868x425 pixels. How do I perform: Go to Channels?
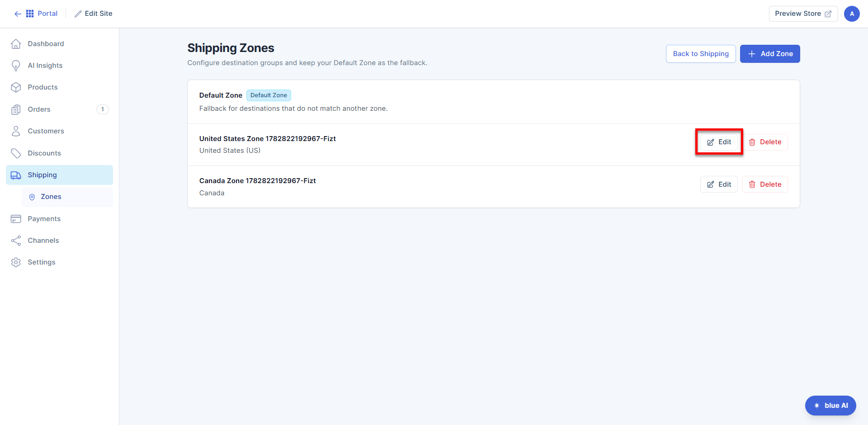pos(59,241)
